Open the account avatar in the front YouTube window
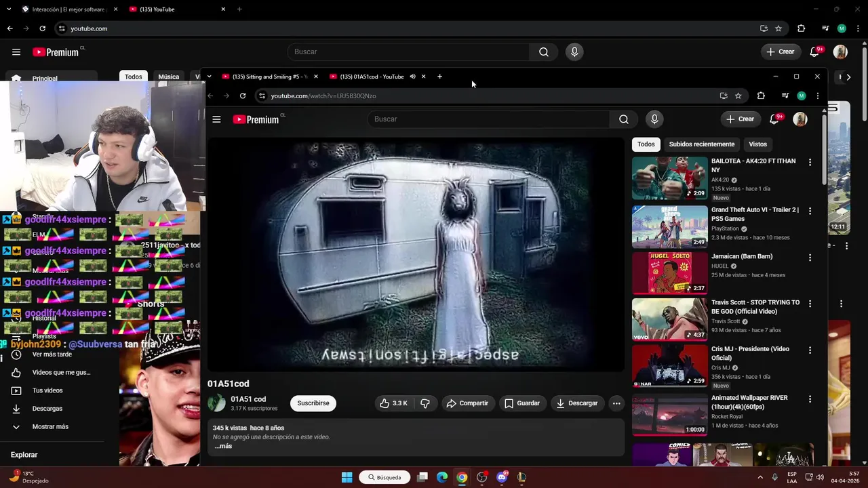 point(800,119)
